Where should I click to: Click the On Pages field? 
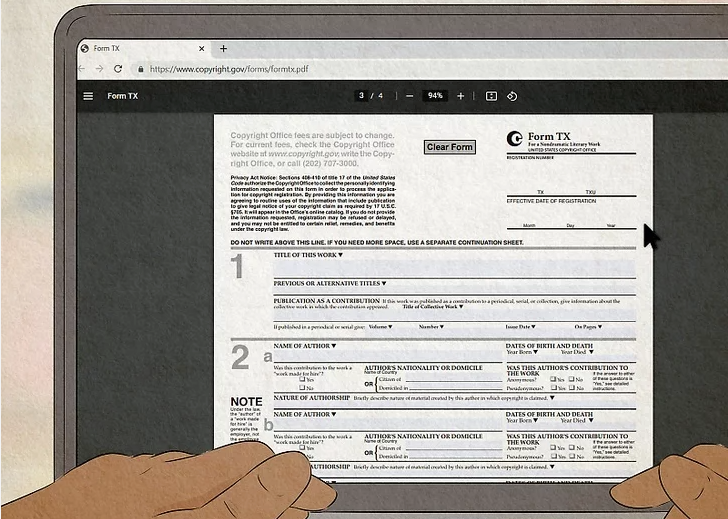point(604,332)
